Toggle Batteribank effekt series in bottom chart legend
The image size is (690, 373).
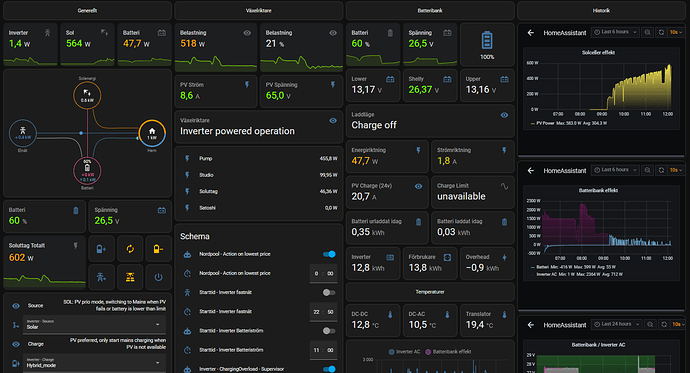pyautogui.click(x=448, y=351)
